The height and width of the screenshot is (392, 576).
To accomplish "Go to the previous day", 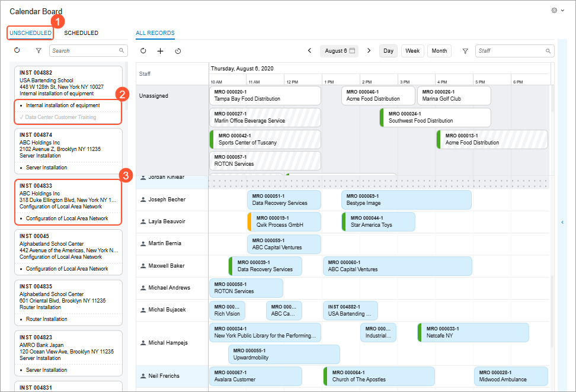I will tap(309, 51).
